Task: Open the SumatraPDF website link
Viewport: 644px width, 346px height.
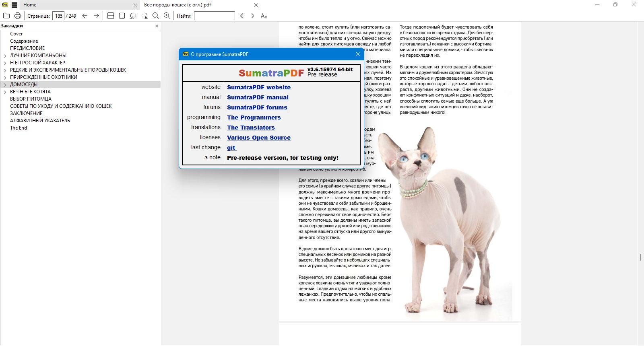Action: (259, 87)
